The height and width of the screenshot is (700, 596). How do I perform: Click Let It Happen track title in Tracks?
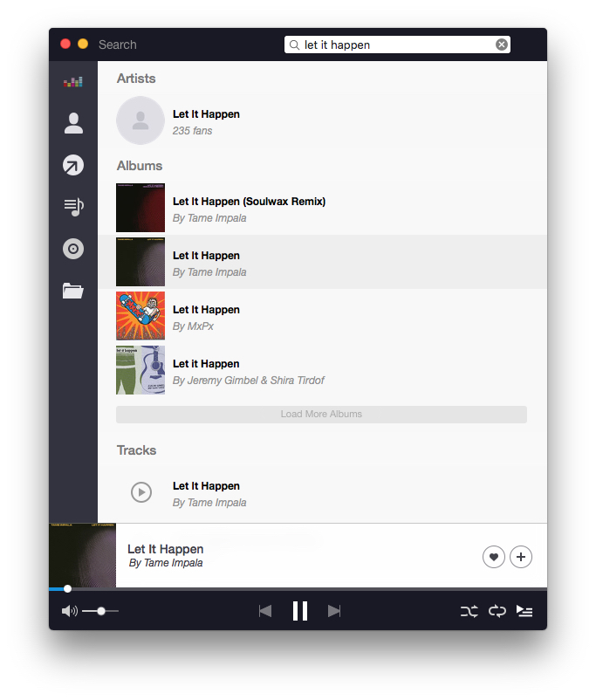tap(206, 485)
